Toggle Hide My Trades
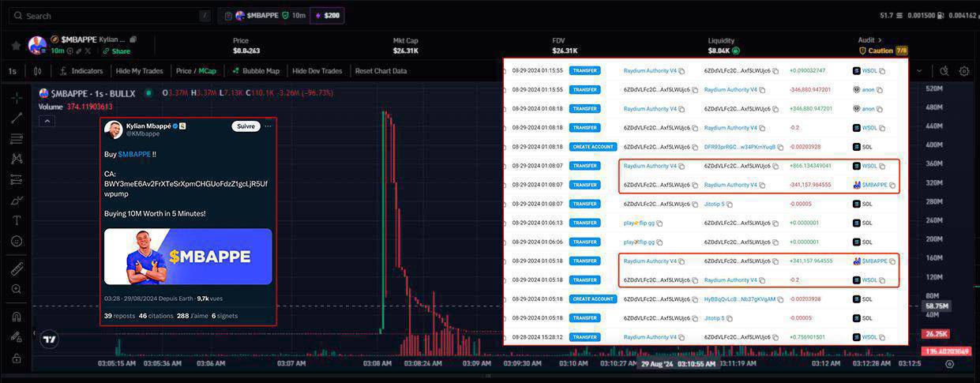 tap(139, 71)
